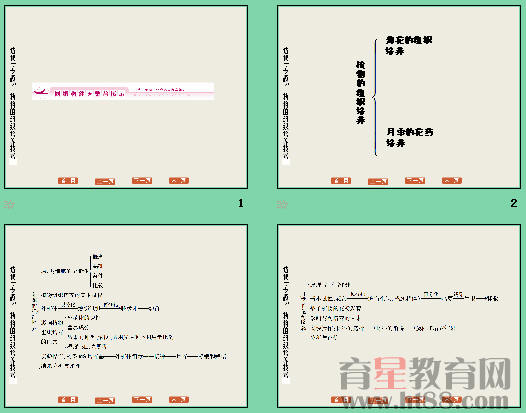
Task: Select slide 4 thumbnail with watermark
Action: (x=399, y=316)
